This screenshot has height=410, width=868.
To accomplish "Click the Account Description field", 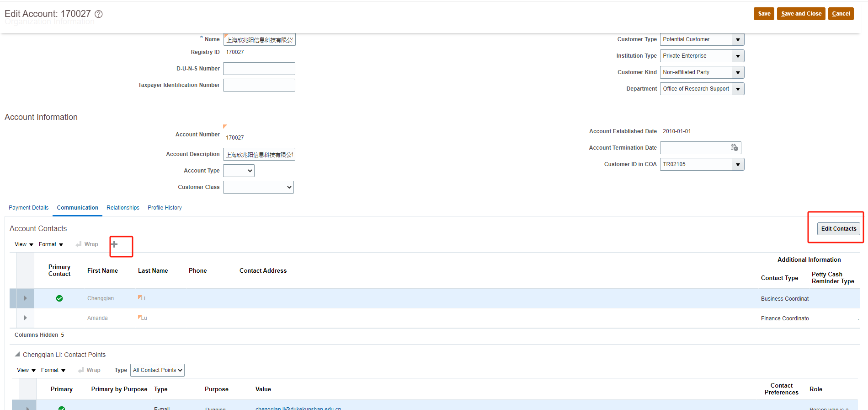I will pyautogui.click(x=259, y=154).
